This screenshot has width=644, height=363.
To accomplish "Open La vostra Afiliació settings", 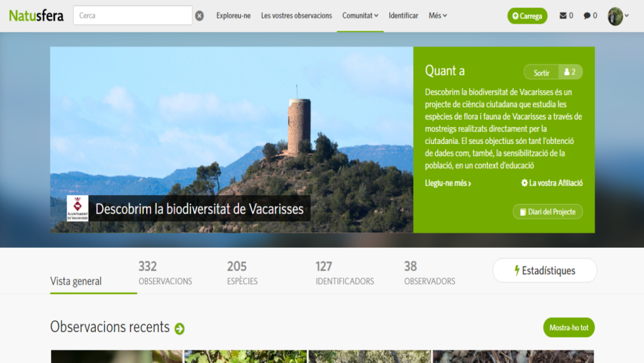I will (552, 183).
